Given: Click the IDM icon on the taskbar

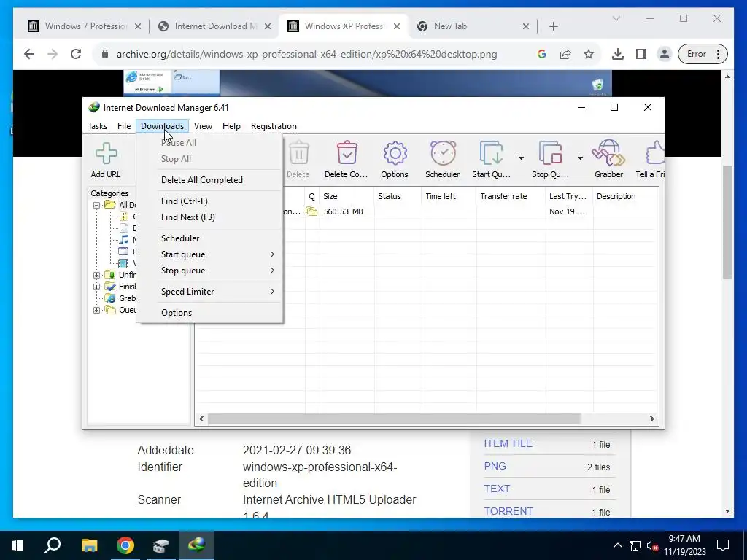Looking at the screenshot, I should 196,545.
